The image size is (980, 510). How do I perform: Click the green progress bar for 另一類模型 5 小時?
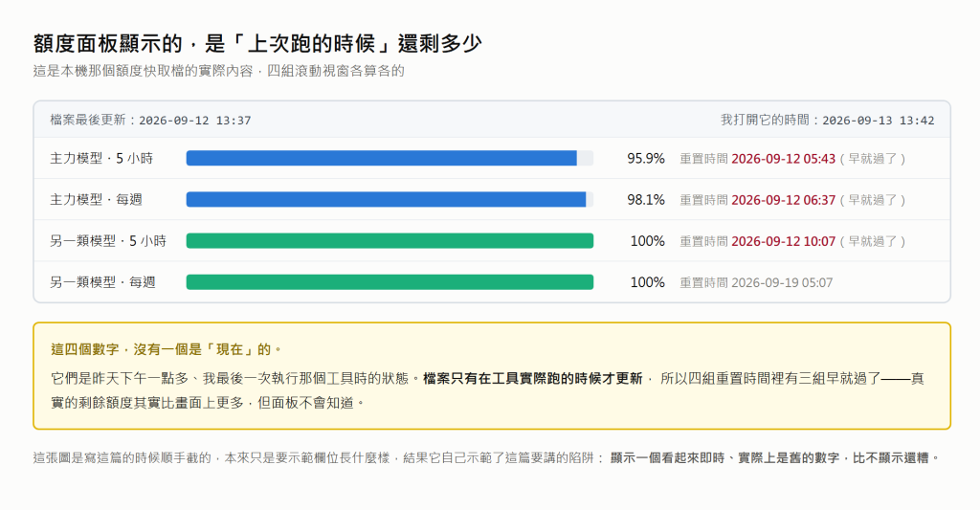[x=390, y=240]
